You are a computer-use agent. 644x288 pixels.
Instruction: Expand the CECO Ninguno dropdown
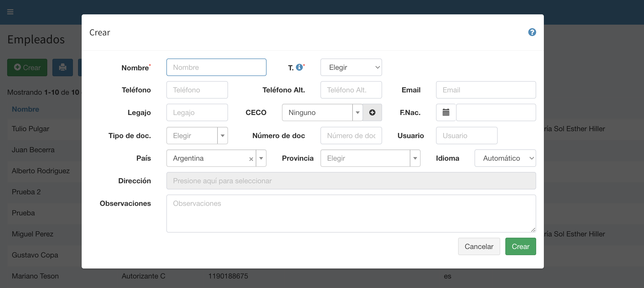[357, 113]
